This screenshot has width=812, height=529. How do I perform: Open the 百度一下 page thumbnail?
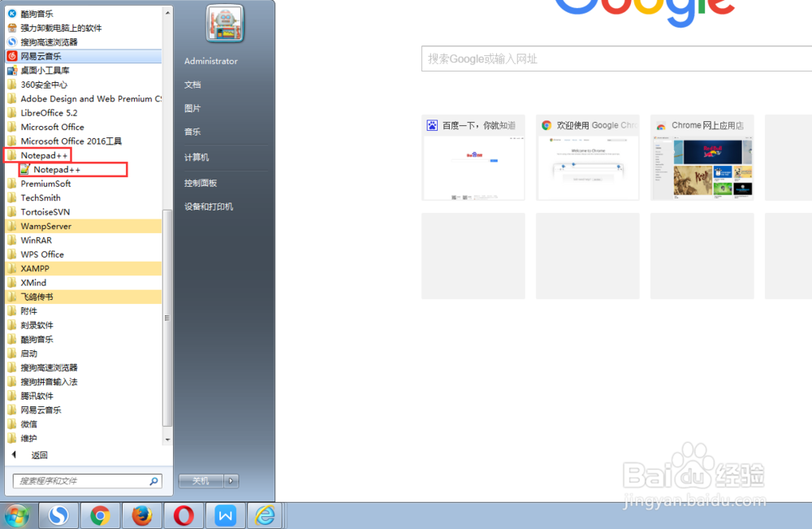pyautogui.click(x=473, y=158)
